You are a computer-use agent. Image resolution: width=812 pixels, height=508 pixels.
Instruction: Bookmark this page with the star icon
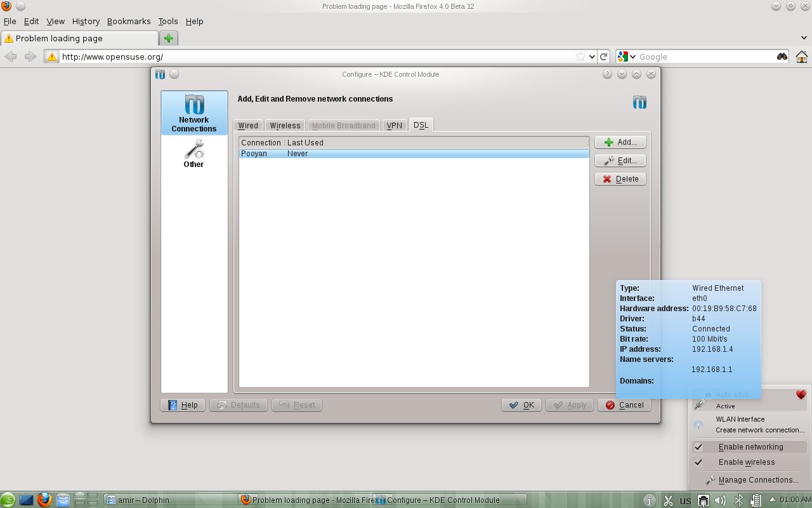tap(580, 57)
